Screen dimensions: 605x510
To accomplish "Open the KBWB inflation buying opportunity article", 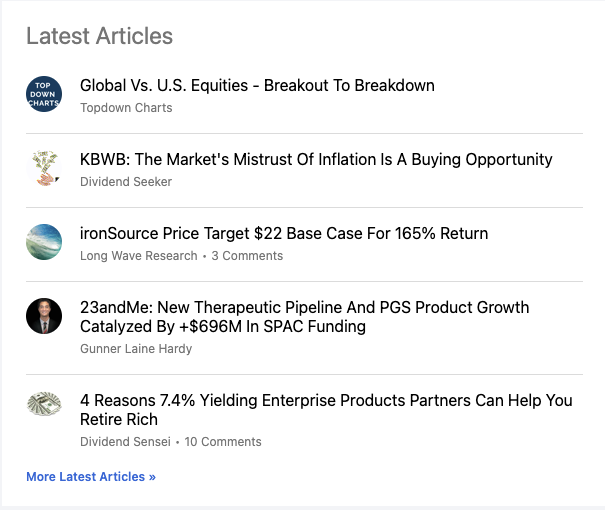I will click(x=316, y=160).
